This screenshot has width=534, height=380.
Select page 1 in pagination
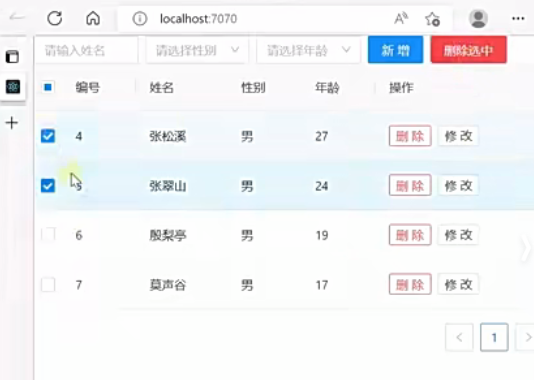(494, 337)
